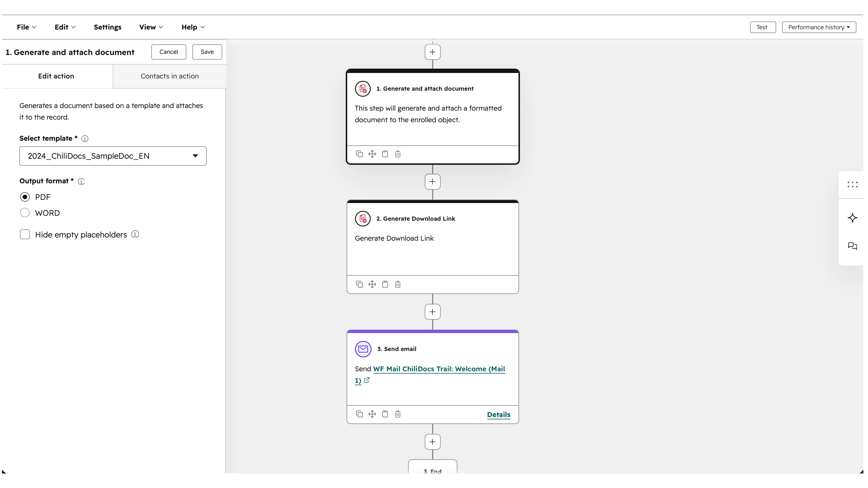868x488 pixels.
Task: Add action above Generate and attach document
Action: (432, 52)
